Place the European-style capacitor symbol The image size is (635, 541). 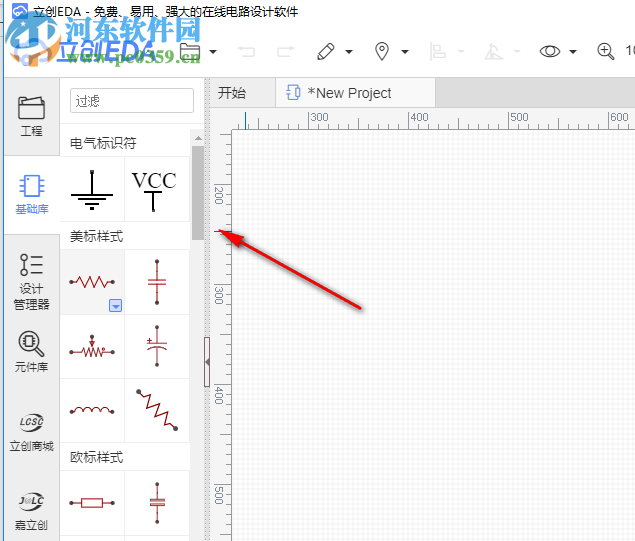point(157,503)
